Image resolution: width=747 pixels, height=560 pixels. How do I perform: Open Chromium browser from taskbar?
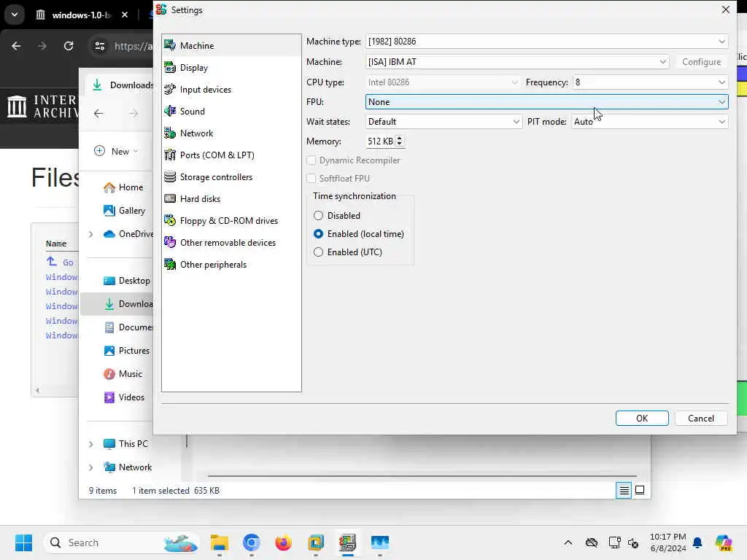(x=252, y=542)
